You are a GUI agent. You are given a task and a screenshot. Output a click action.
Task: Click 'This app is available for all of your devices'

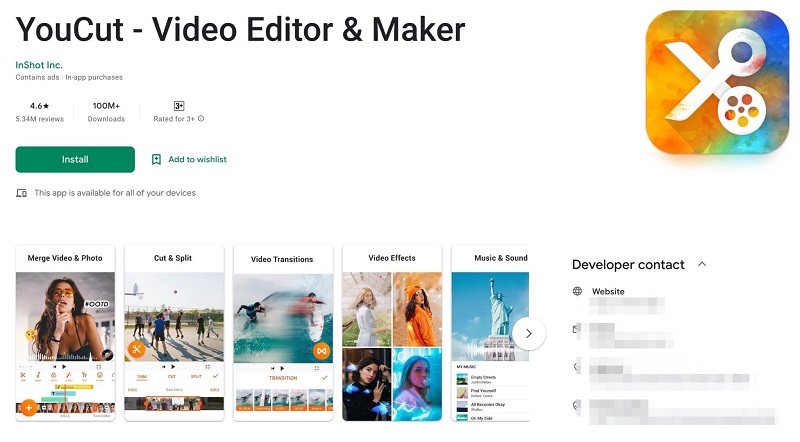115,193
